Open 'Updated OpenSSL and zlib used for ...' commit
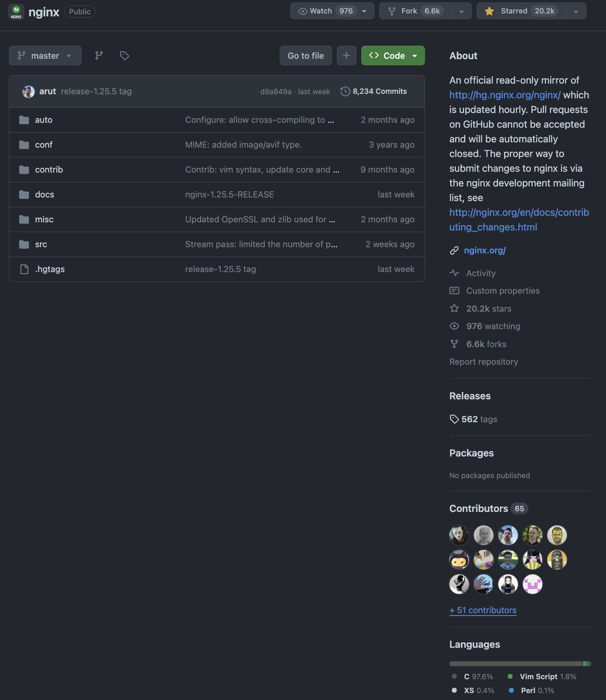The height and width of the screenshot is (700, 606). click(260, 219)
